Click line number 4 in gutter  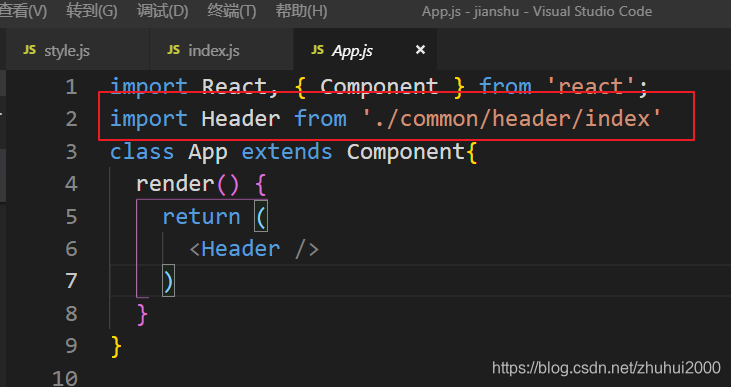pos(71,184)
